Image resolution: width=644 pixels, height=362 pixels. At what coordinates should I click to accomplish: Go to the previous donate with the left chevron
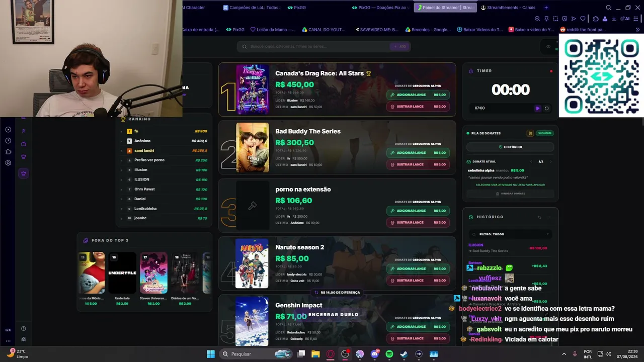coord(532,162)
